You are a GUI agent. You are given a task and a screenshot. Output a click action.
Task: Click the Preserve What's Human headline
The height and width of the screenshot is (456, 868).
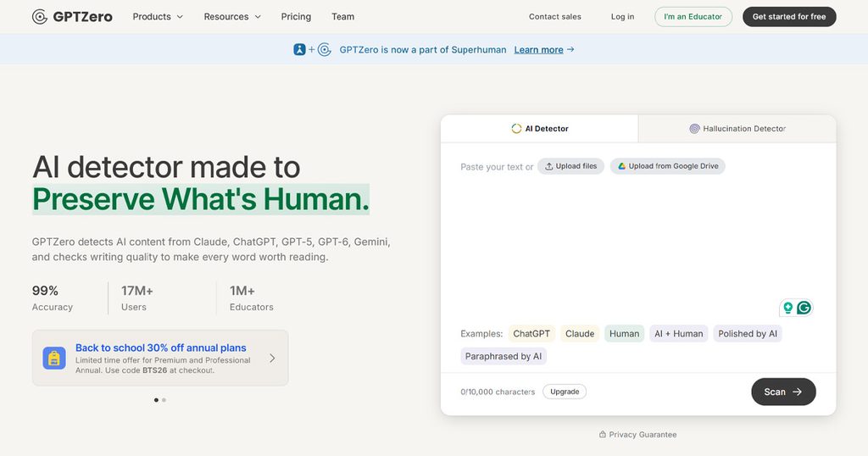coord(200,199)
